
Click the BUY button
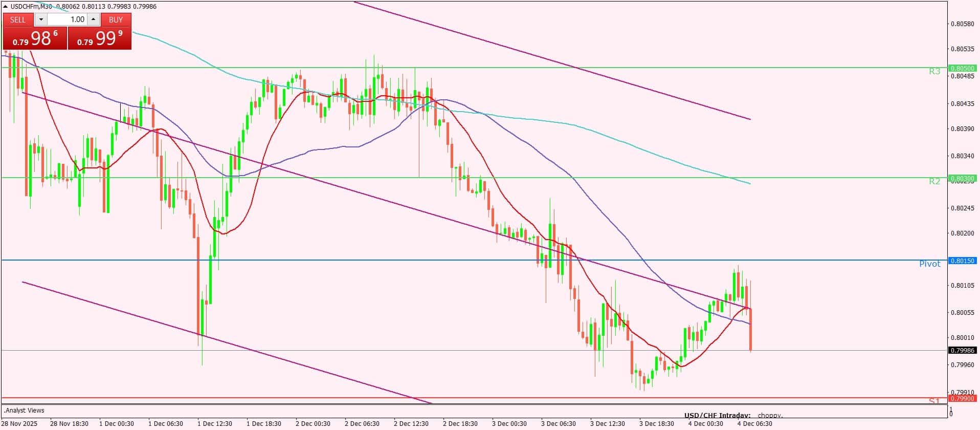(x=116, y=19)
